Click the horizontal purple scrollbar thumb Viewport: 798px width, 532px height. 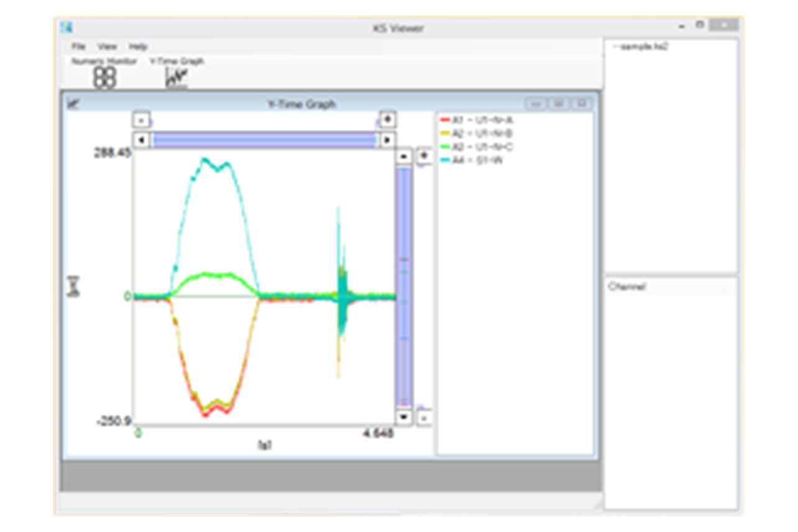click(265, 140)
